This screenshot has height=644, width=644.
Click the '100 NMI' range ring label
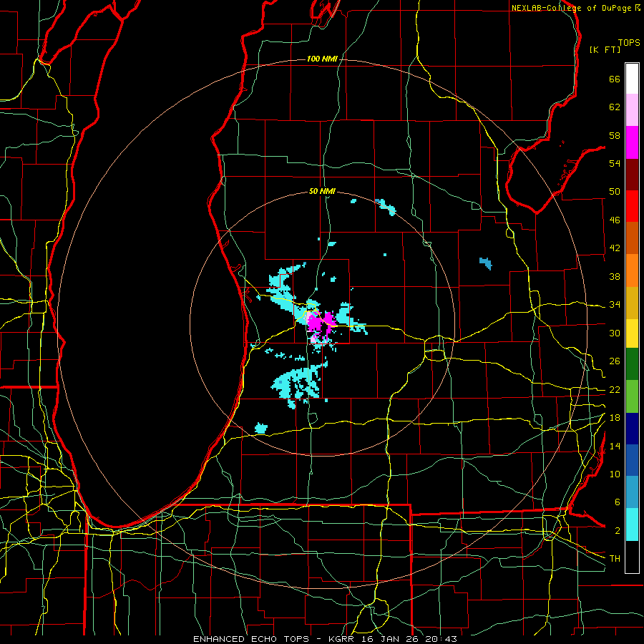(322, 59)
